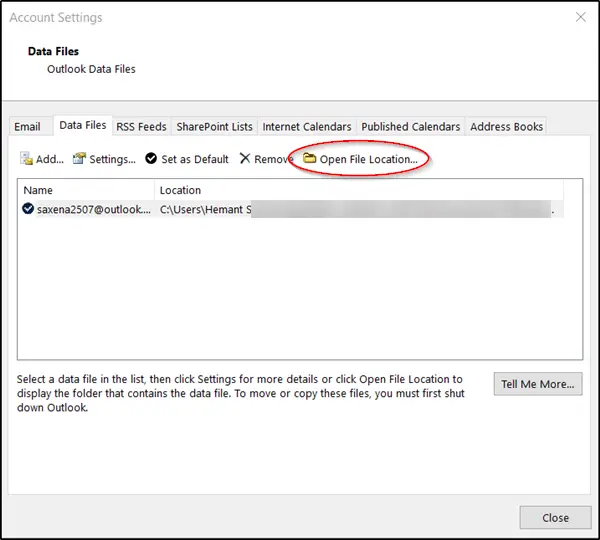The image size is (600, 540).
Task: Sort by the Location column header
Action: coord(359,190)
